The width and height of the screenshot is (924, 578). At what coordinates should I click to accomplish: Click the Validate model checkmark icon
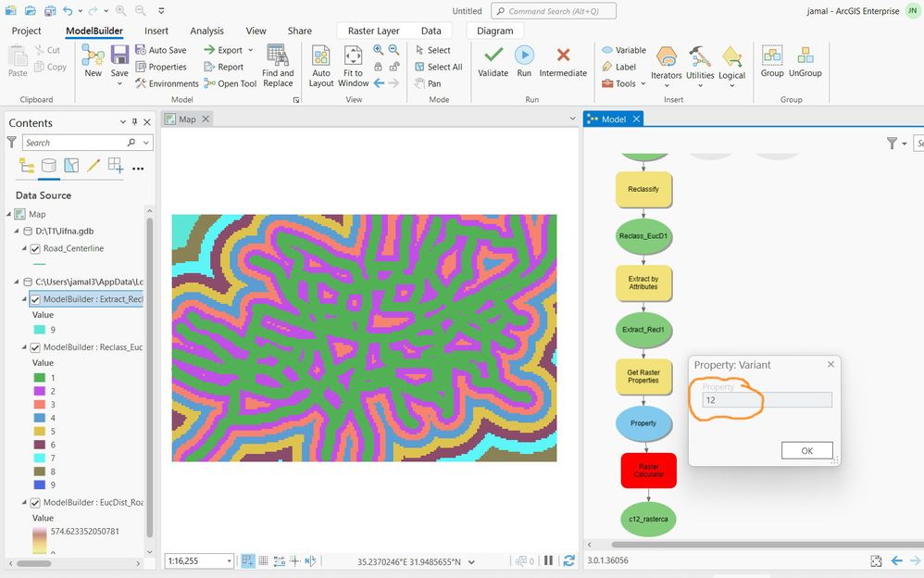[x=493, y=56]
